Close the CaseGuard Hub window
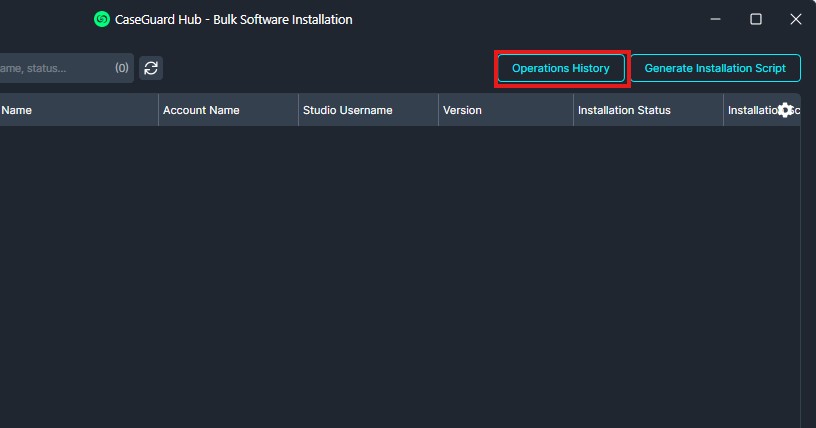Viewport: 816px width, 428px height. point(796,20)
